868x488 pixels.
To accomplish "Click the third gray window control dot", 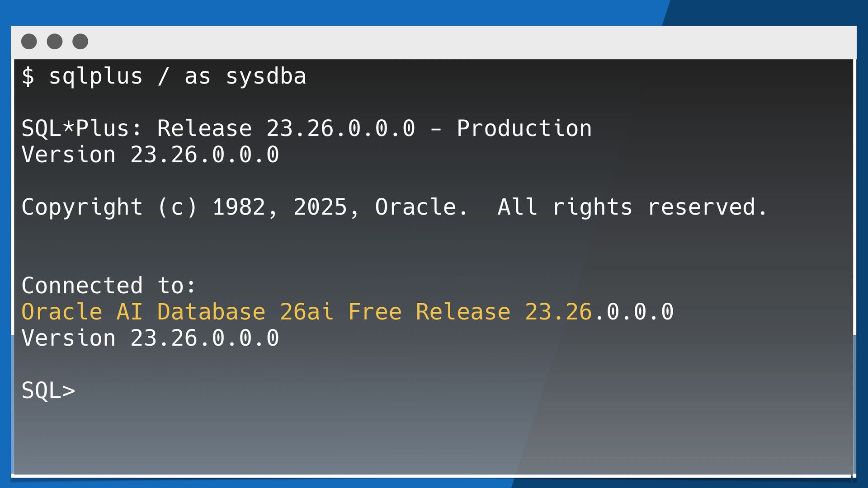I will pyautogui.click(x=80, y=42).
